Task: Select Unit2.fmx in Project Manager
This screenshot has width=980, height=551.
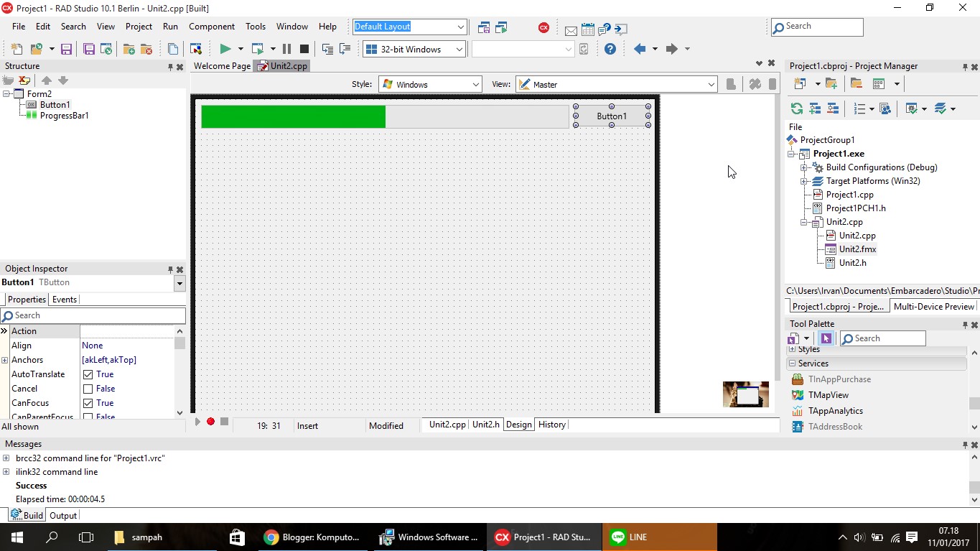Action: tap(858, 249)
